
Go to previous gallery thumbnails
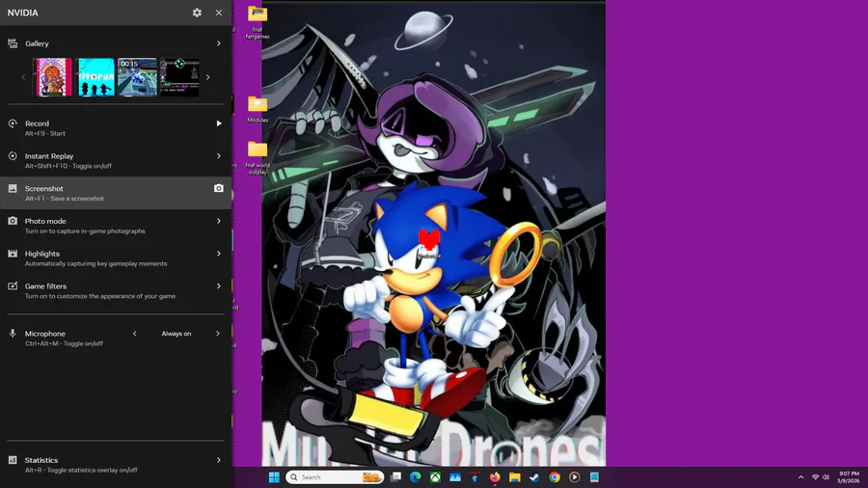coord(23,77)
